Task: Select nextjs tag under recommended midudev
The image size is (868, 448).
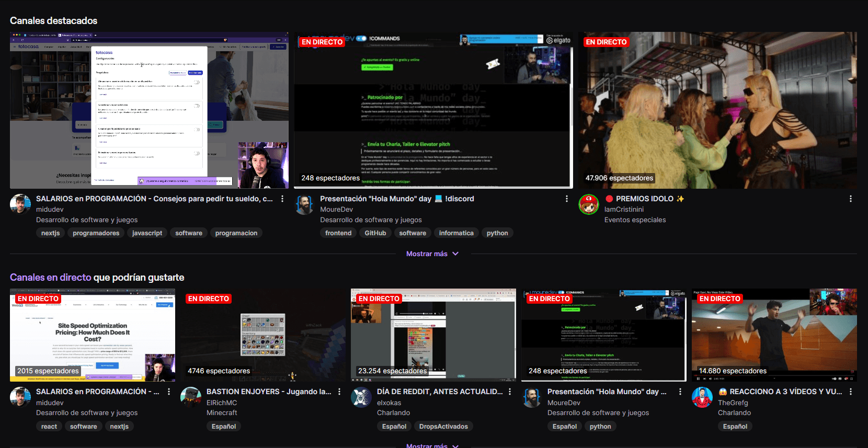Action: coord(119,427)
